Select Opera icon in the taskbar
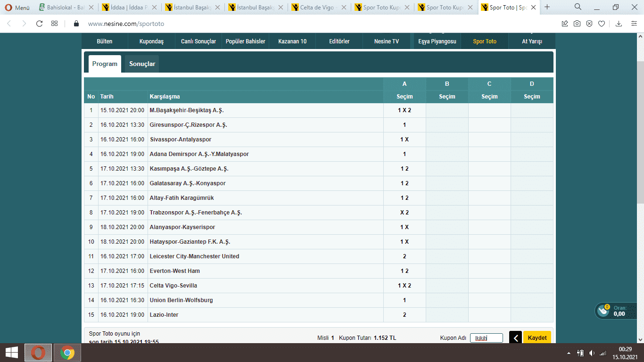This screenshot has width=644, height=362. coord(39,353)
